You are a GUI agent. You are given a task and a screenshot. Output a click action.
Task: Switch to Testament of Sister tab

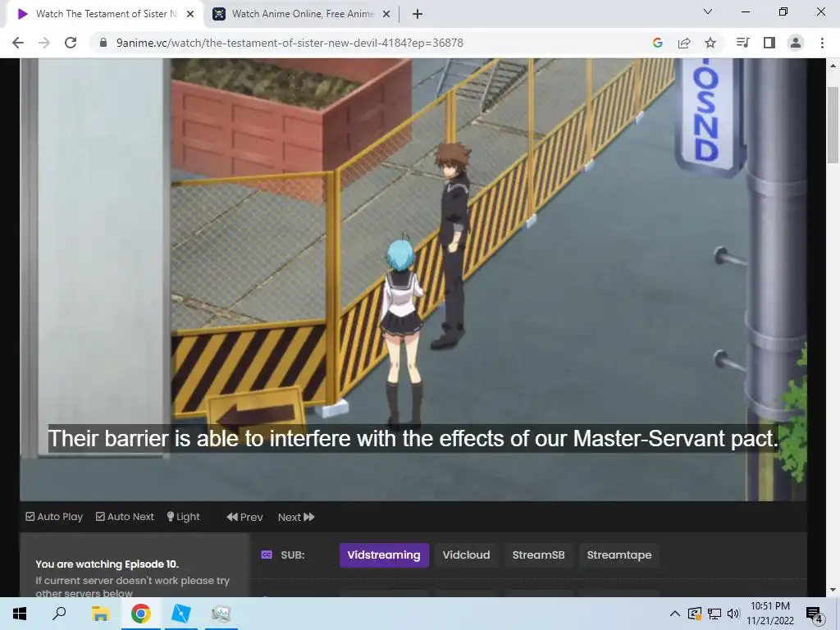(105, 15)
